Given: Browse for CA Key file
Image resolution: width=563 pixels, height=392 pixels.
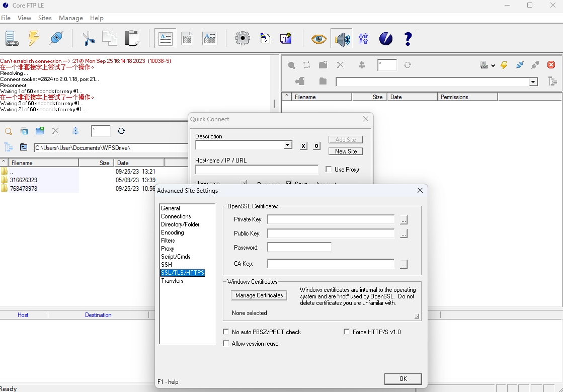Looking at the screenshot, I should click(x=404, y=264).
